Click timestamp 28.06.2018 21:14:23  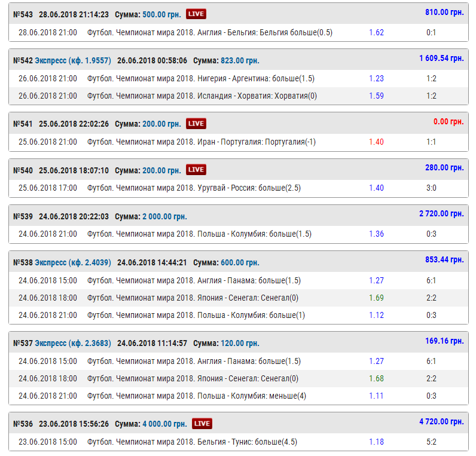pos(74,14)
